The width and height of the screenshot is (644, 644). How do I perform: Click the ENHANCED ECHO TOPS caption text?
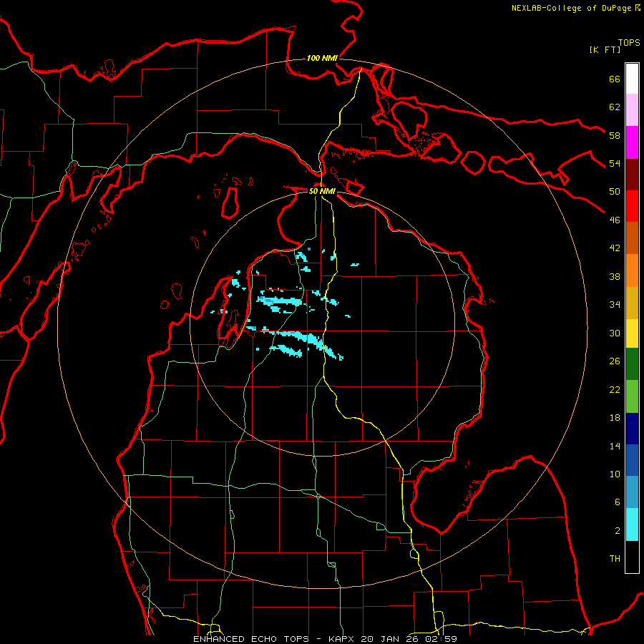point(251,639)
